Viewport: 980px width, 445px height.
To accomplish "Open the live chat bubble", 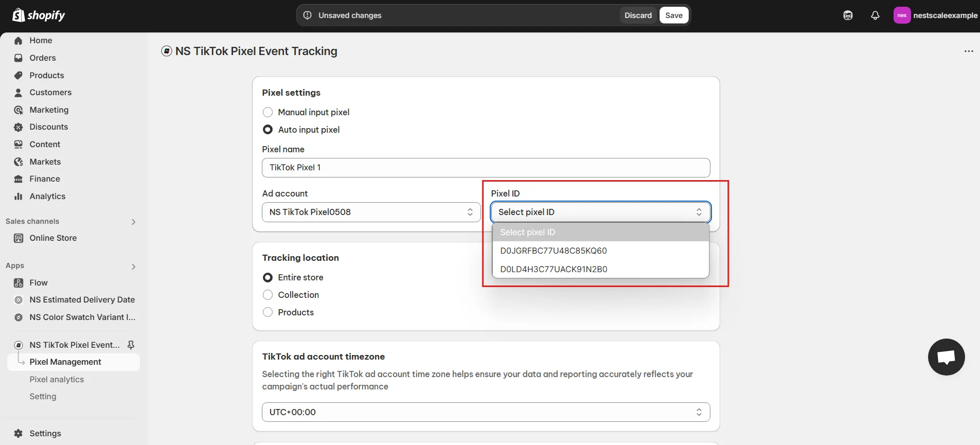I will (946, 357).
